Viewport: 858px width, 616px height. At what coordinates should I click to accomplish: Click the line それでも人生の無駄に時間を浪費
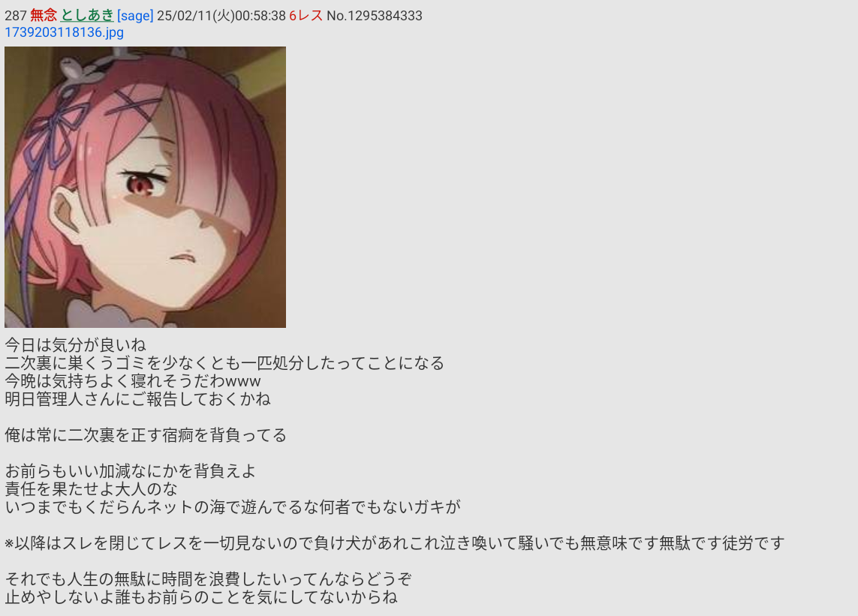[208, 578]
